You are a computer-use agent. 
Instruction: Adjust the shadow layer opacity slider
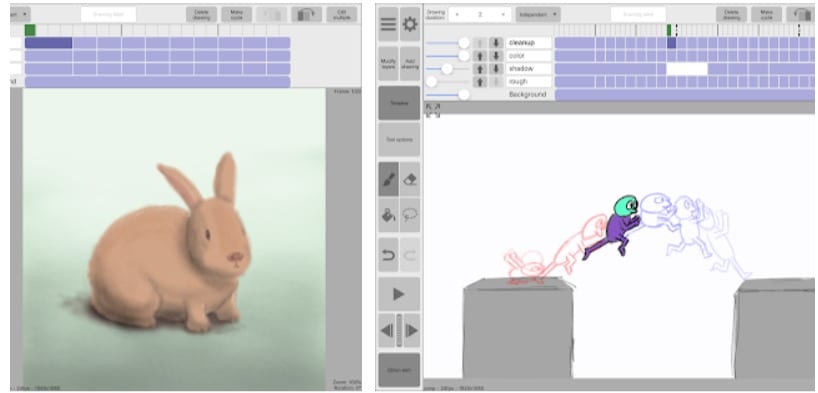(447, 69)
